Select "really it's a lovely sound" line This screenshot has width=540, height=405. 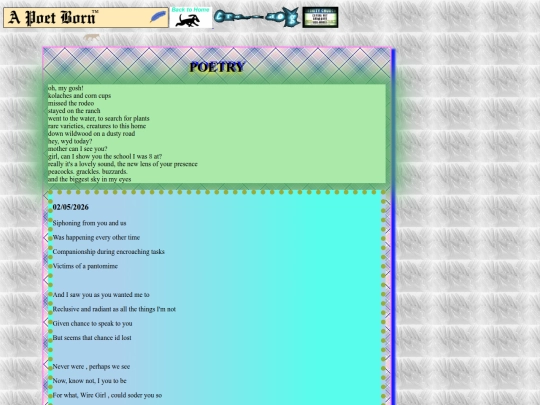123,164
